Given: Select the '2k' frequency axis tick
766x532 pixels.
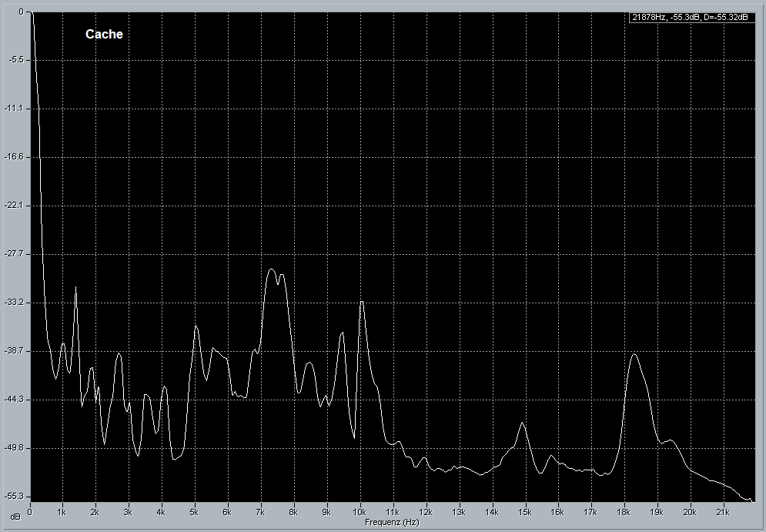Looking at the screenshot, I should [94, 513].
